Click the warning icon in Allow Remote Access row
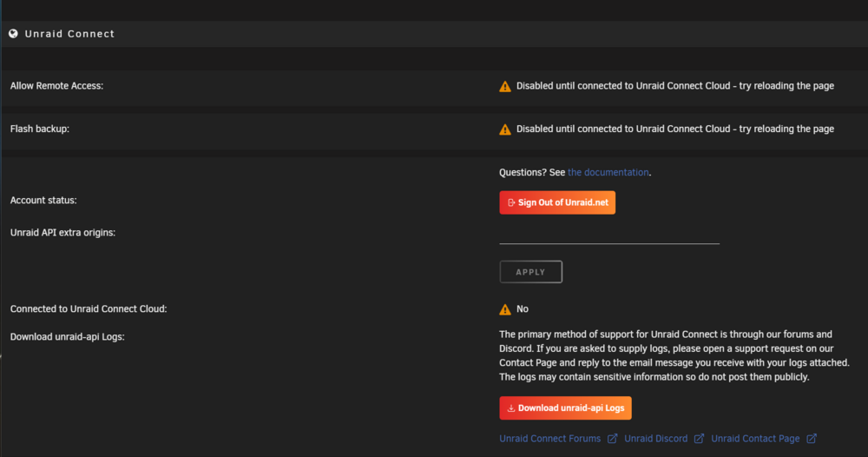Screen dimensions: 868x457 (505, 86)
